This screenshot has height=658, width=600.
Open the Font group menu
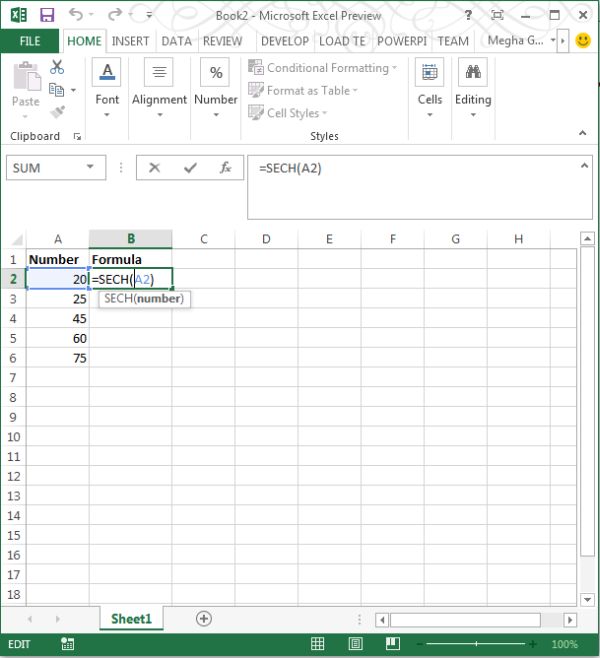107,89
